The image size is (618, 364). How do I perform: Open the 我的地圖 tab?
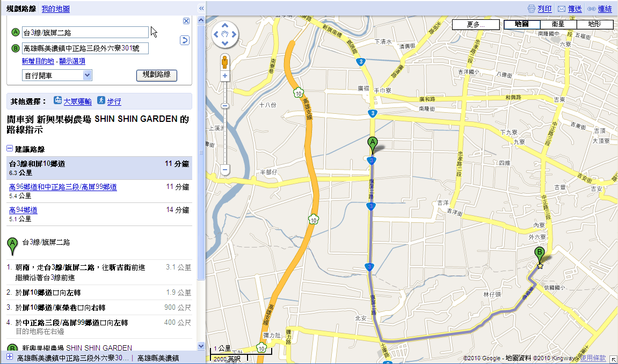pyautogui.click(x=56, y=9)
